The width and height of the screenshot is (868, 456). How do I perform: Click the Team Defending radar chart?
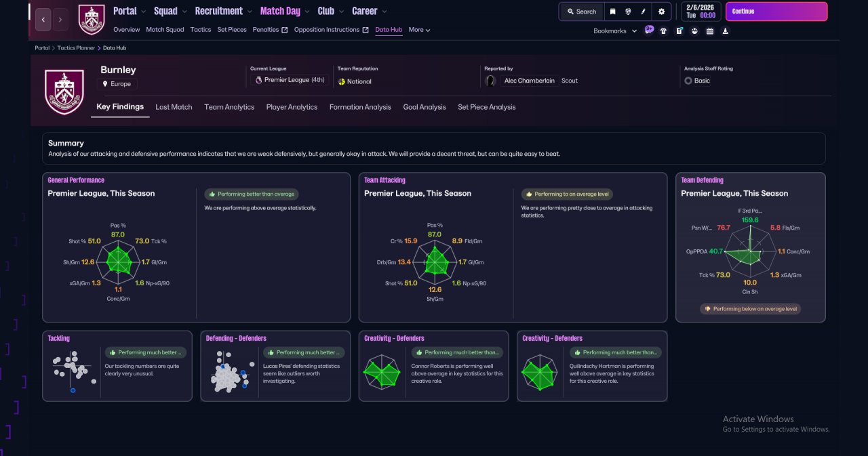750,252
